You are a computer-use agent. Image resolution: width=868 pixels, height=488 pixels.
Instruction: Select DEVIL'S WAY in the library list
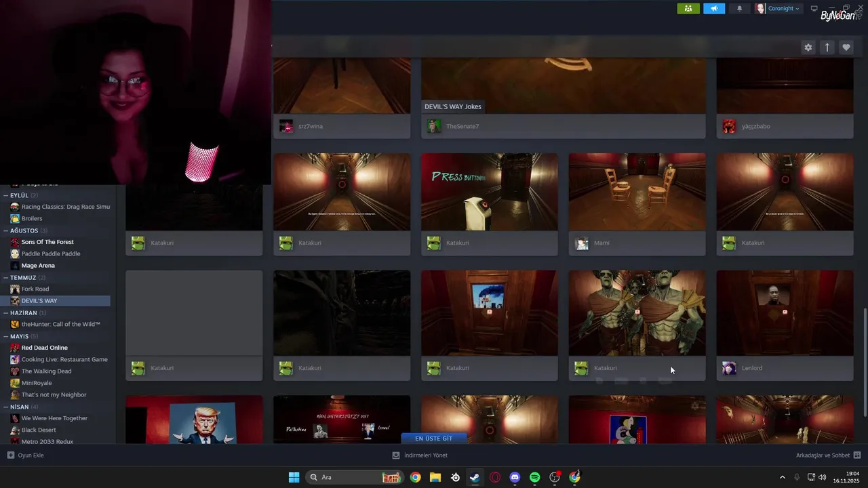point(60,300)
